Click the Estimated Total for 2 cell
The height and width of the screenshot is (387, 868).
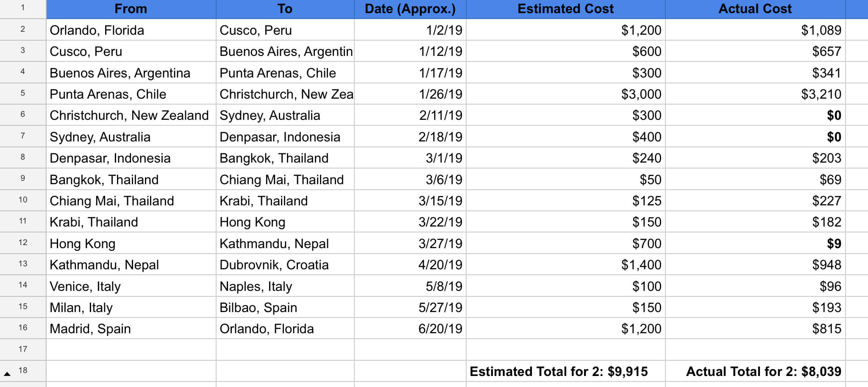point(566,371)
